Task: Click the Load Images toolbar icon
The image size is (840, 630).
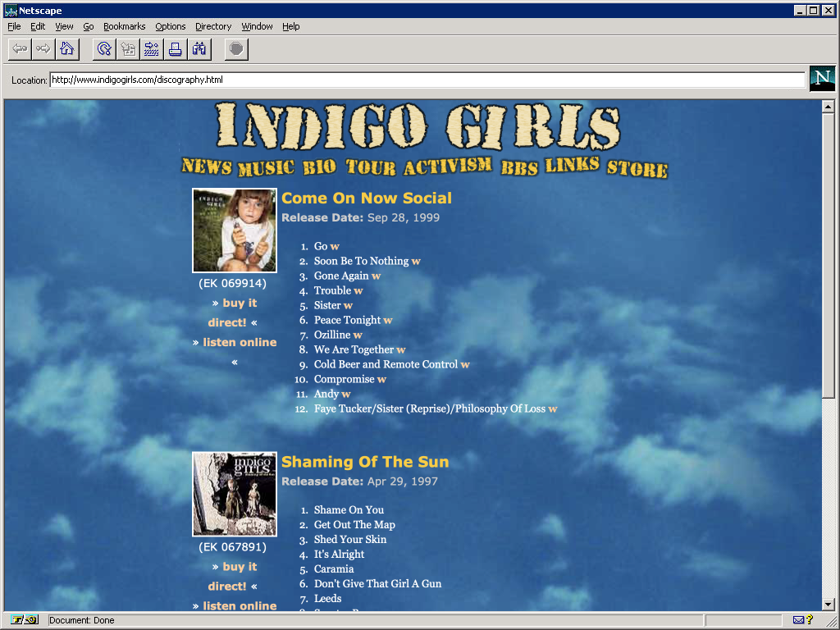Action: pyautogui.click(x=128, y=49)
